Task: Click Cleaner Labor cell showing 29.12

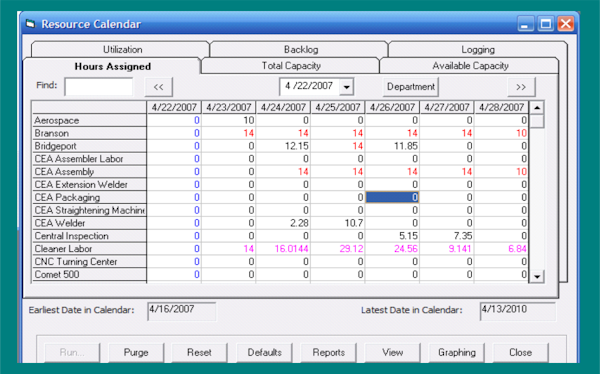Action: [338, 248]
